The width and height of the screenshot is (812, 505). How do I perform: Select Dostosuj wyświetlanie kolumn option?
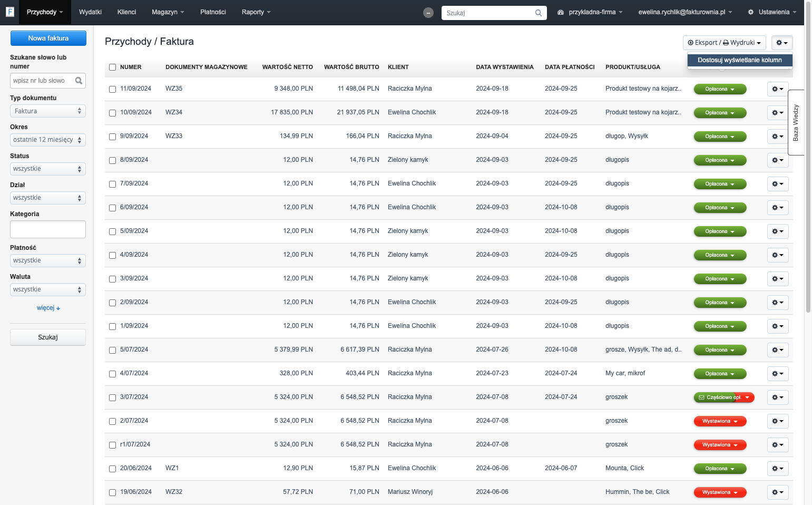pyautogui.click(x=740, y=60)
